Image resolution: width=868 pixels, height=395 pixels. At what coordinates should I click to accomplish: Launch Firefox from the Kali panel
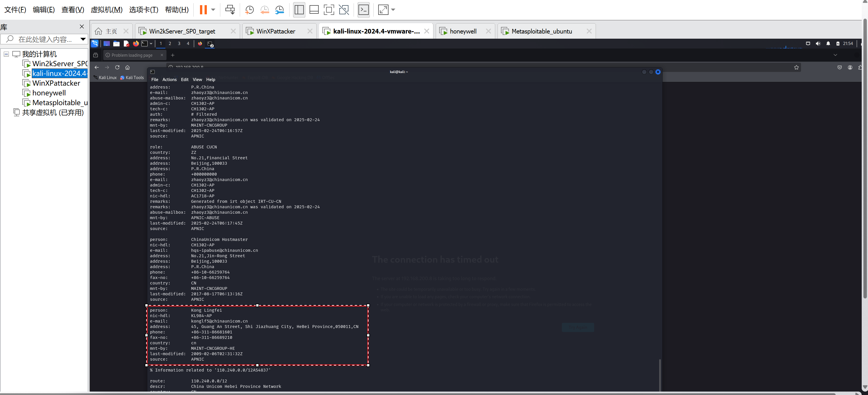click(136, 44)
